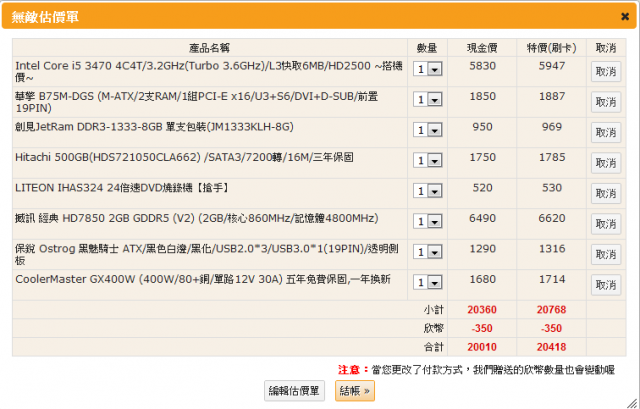Cancel the CoolerMaster GX400W power supply item
The width and height of the screenshot is (640, 409).
606,285
